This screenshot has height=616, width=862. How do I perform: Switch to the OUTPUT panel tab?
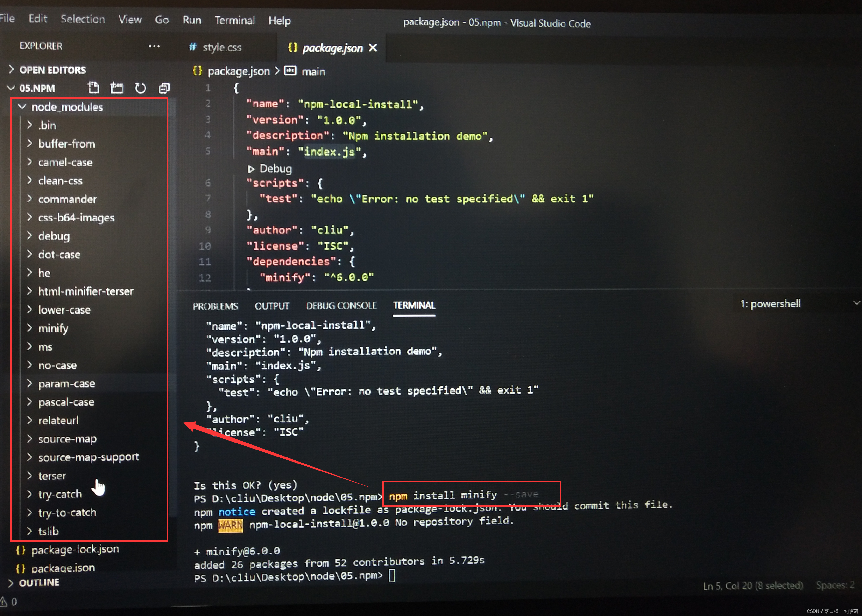tap(272, 306)
